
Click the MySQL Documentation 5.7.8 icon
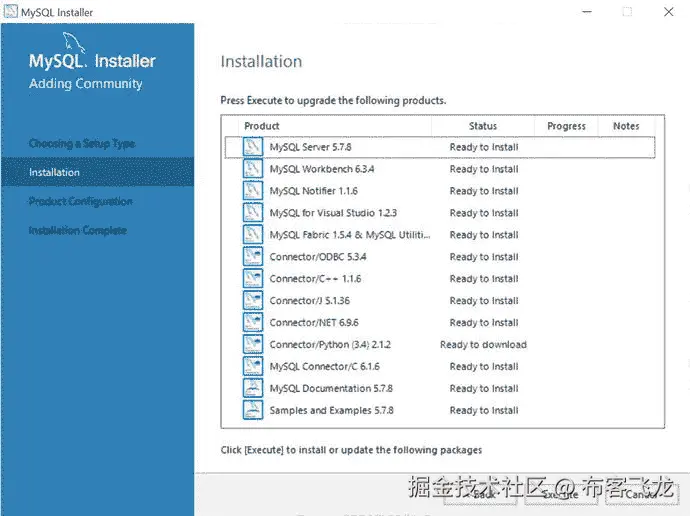(x=253, y=388)
